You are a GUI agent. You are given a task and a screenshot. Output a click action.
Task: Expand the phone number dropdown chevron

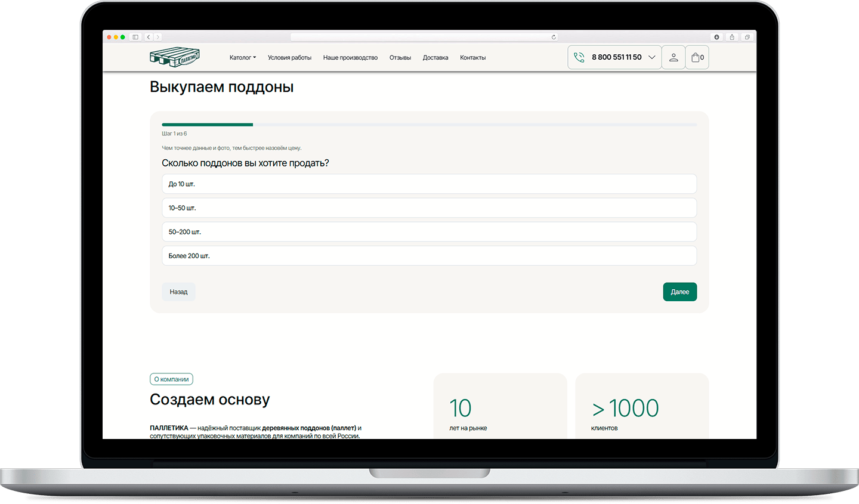click(x=651, y=57)
